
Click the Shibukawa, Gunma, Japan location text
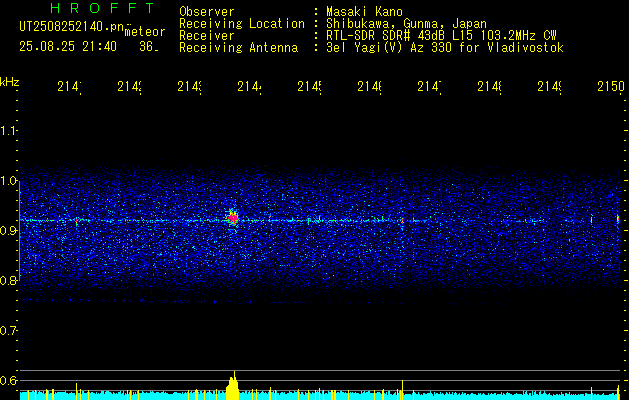pyautogui.click(x=406, y=24)
